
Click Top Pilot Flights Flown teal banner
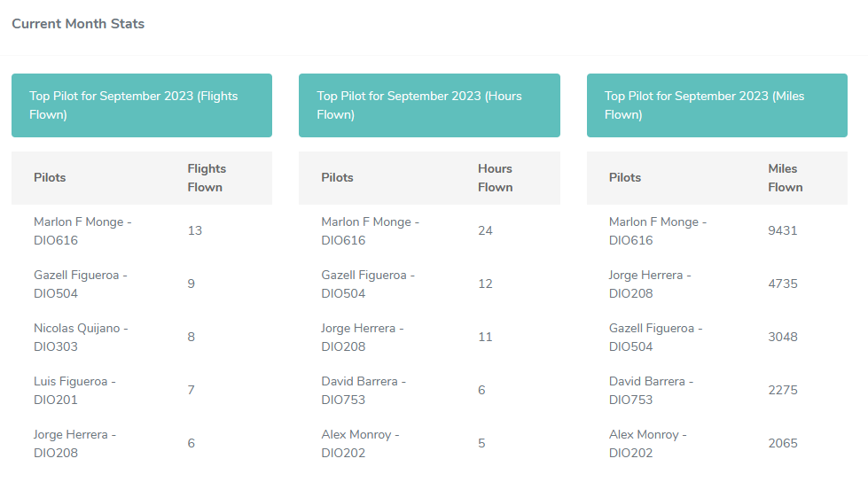point(142,105)
